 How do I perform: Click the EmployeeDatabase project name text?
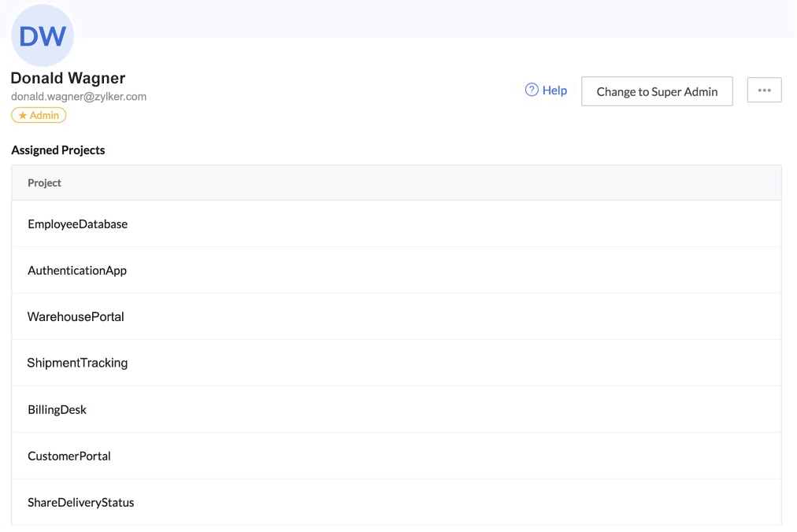[x=77, y=224]
